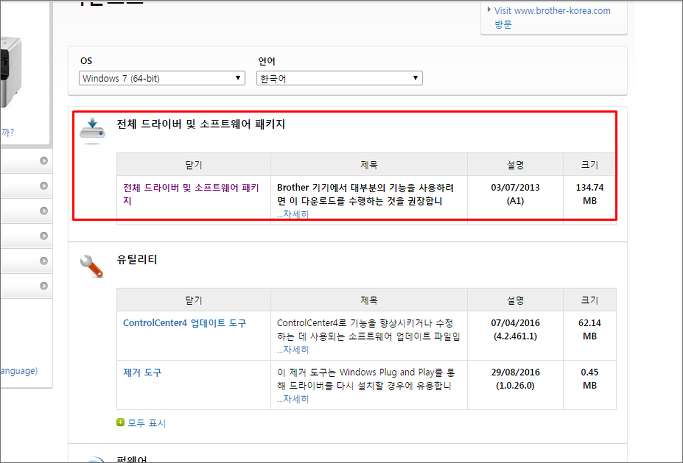The width and height of the screenshot is (683, 463).
Task: Click the 전체 드라이버 및 소프트웨어 패키지 section heading
Action: coord(201,124)
